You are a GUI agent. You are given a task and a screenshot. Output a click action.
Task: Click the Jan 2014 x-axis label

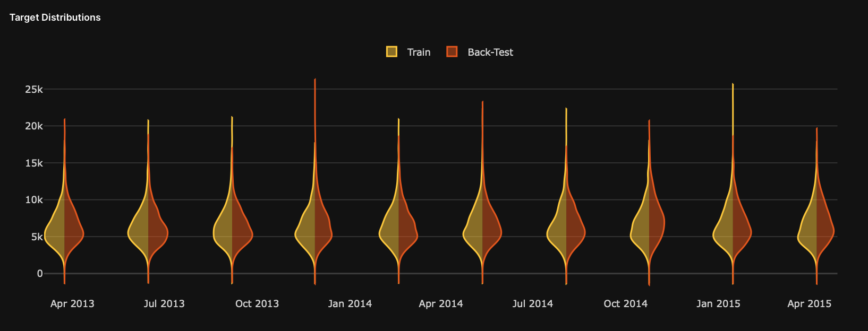pyautogui.click(x=350, y=303)
